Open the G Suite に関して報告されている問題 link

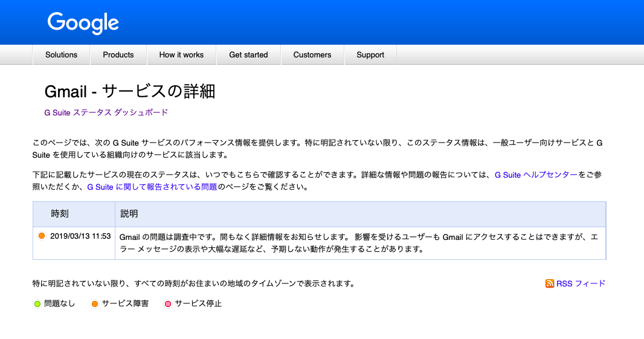[152, 187]
